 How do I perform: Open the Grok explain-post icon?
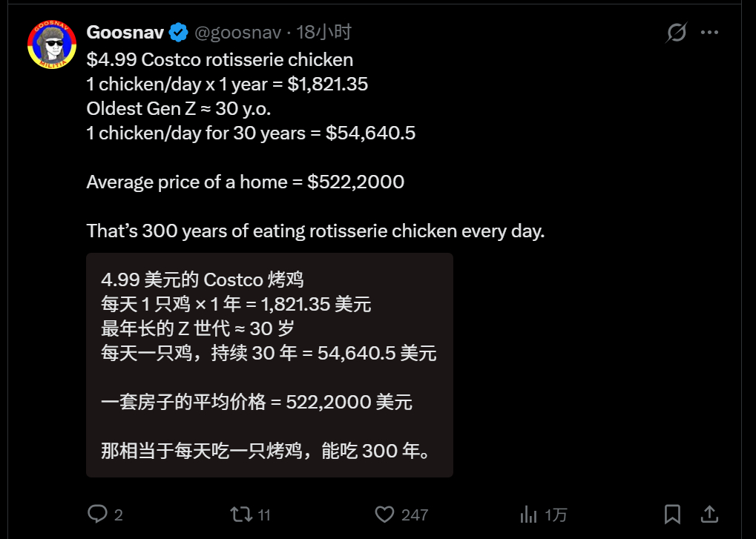pyautogui.click(x=676, y=33)
